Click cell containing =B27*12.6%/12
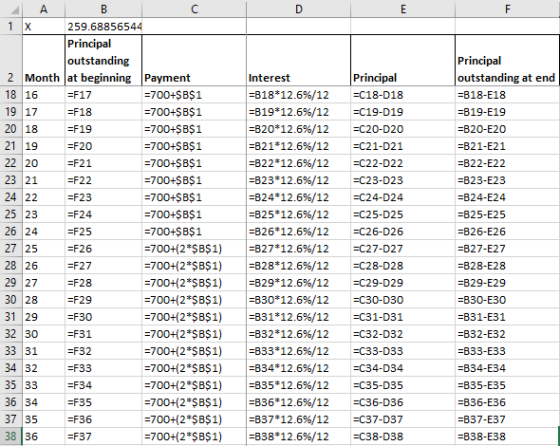Viewport: 560px width, 446px height. 299,248
